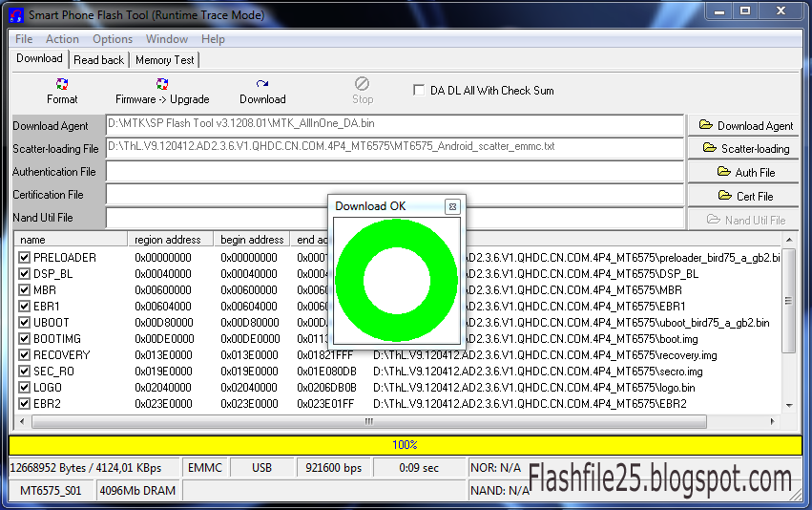This screenshot has height=510, width=812.
Task: Click the 4096Mb DRAM status cell
Action: click(x=137, y=490)
